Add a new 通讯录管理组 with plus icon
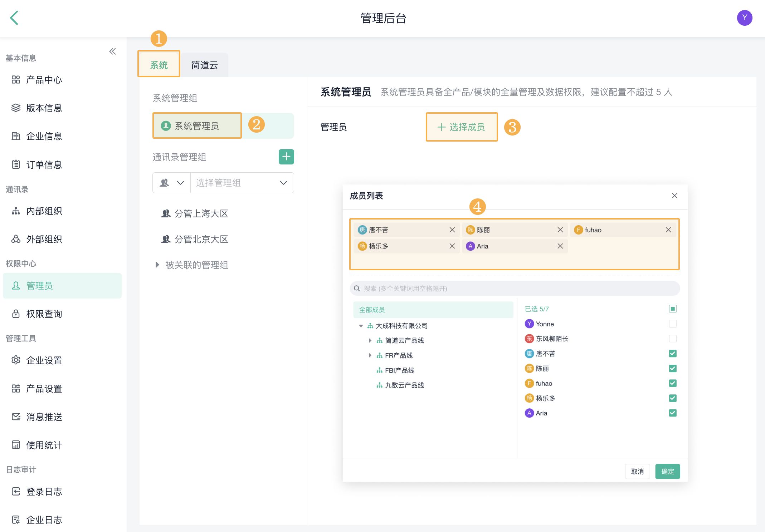 [x=286, y=157]
